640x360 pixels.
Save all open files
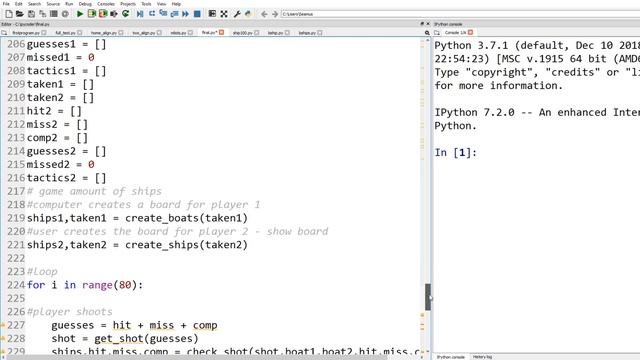click(42, 14)
